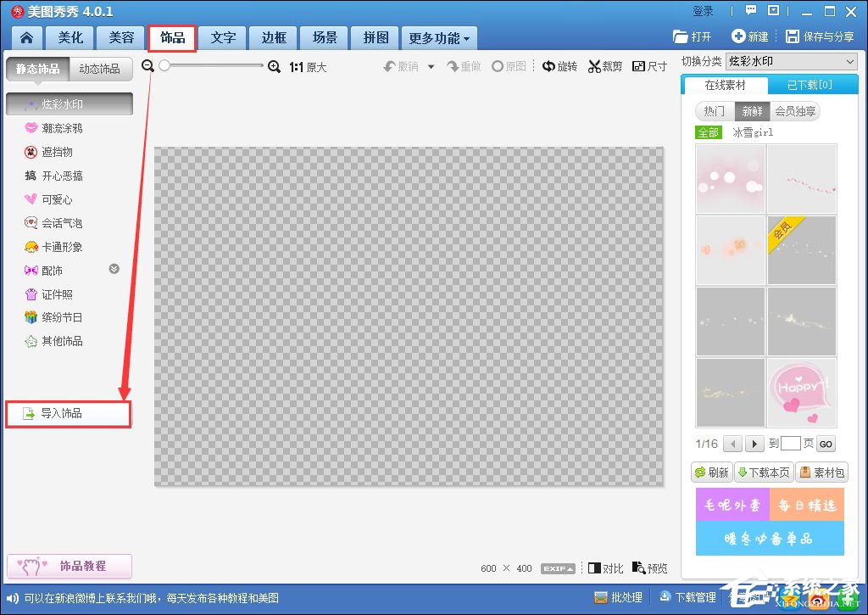Expand the EXIF info button
The width and height of the screenshot is (868, 615).
(x=558, y=568)
